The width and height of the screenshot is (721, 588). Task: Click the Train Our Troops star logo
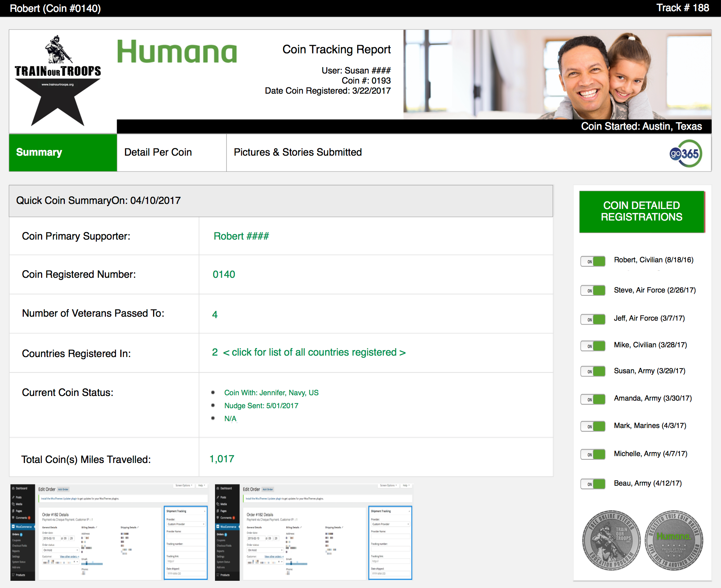58,81
